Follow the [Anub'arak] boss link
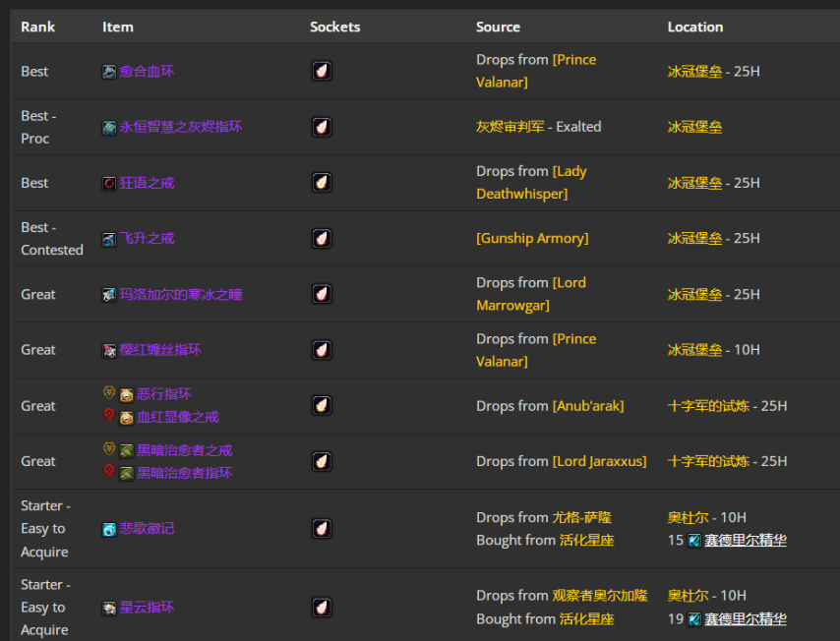Screen dimensions: 840x641 (587, 406)
